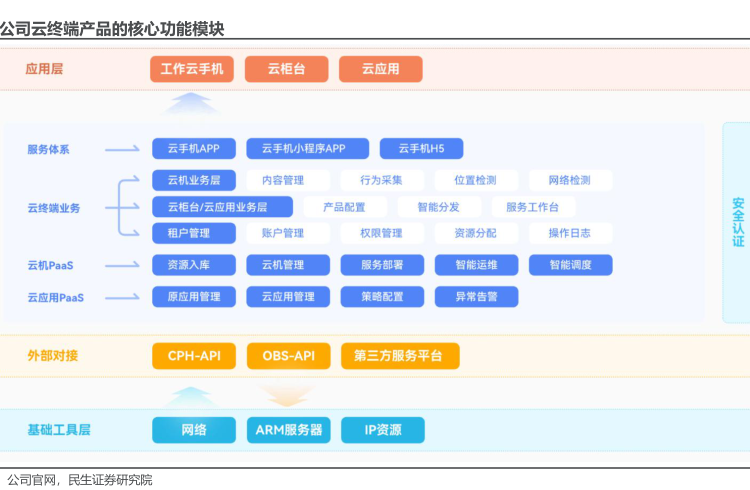Click the 外部对接 label

point(53,356)
